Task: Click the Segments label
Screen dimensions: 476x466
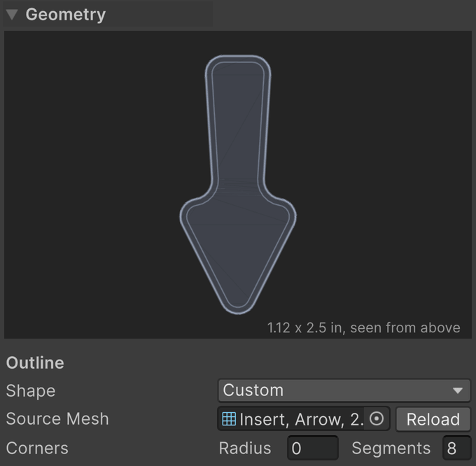Action: [391, 448]
